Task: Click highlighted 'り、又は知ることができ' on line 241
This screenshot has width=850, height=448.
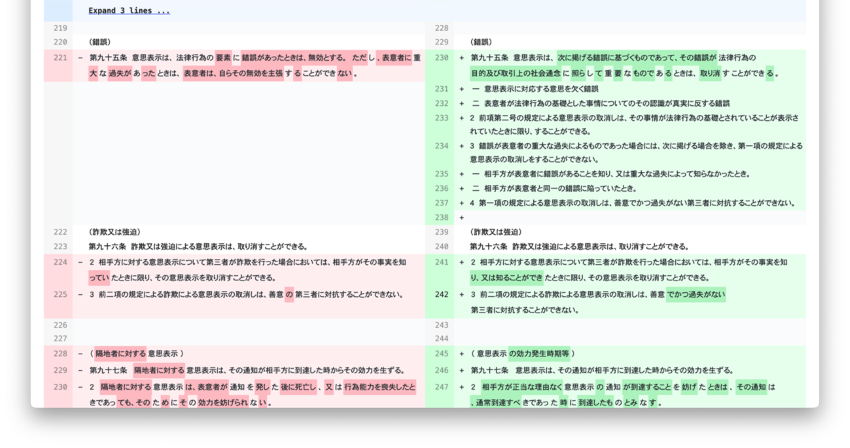Action: (507, 278)
